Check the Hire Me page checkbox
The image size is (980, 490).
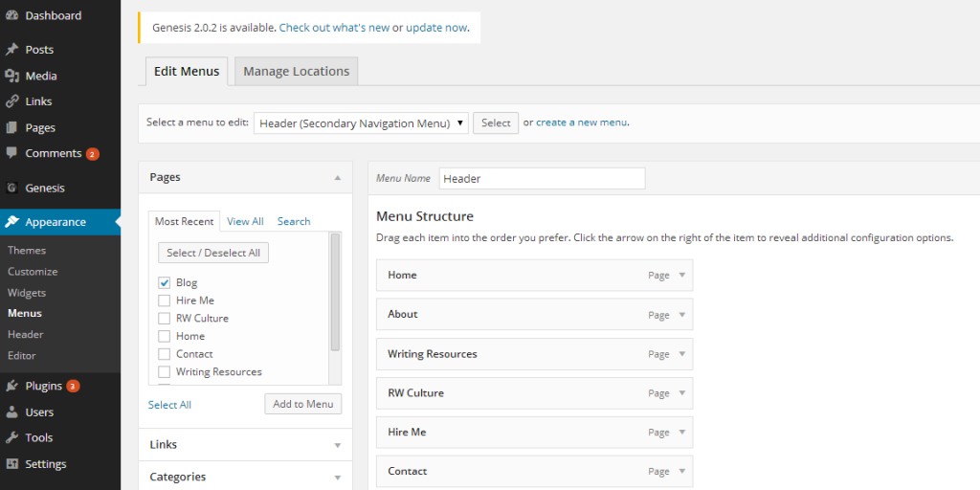tap(164, 301)
